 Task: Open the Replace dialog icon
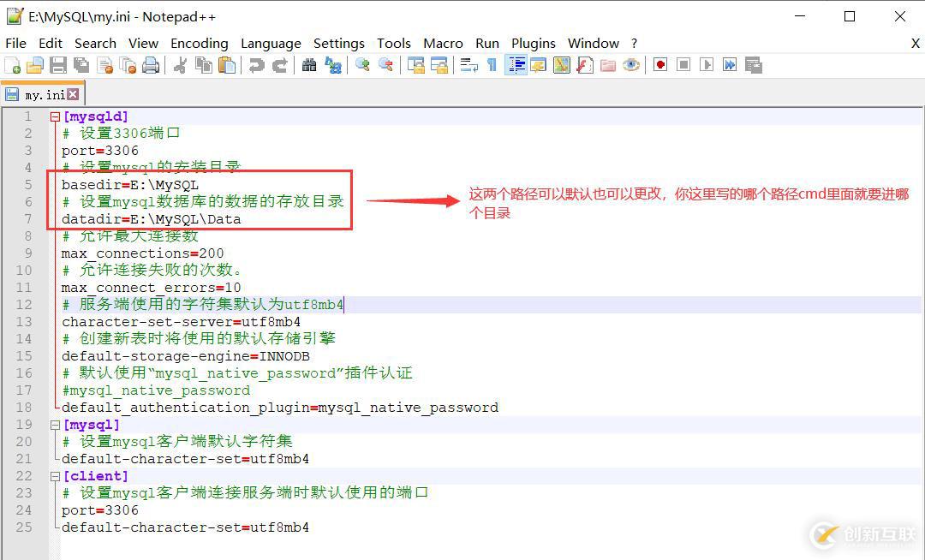point(332,65)
